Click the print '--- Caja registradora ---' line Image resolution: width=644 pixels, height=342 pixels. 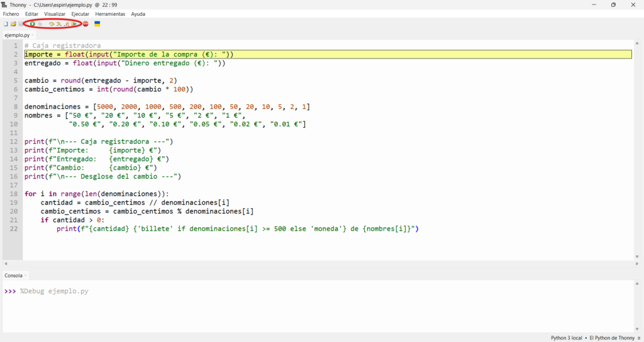(99, 141)
